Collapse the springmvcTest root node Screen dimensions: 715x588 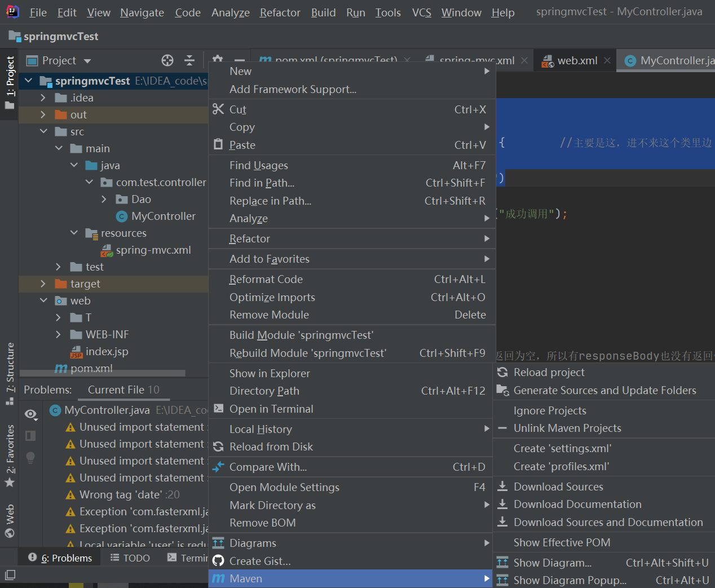[28, 81]
